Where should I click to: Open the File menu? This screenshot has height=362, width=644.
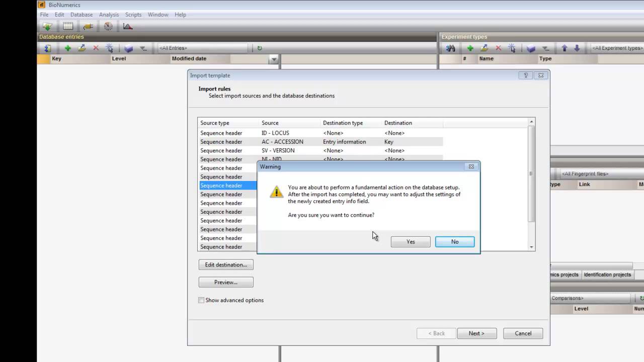44,15
